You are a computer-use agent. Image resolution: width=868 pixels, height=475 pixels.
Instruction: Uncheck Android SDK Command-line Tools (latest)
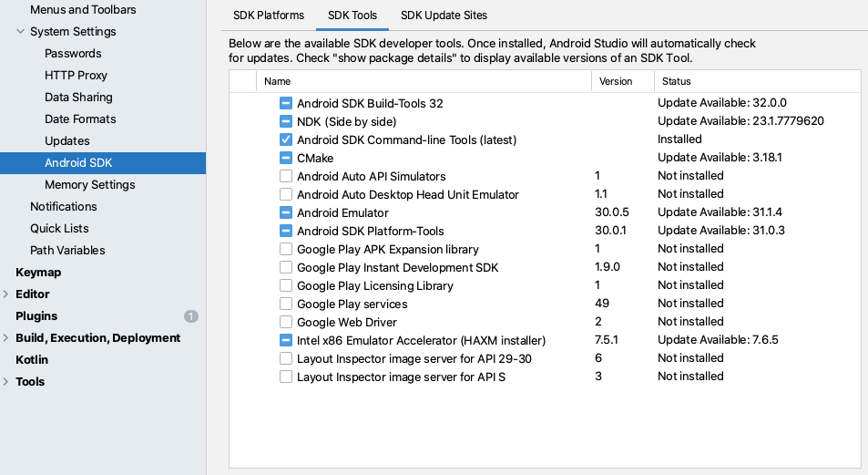[286, 139]
